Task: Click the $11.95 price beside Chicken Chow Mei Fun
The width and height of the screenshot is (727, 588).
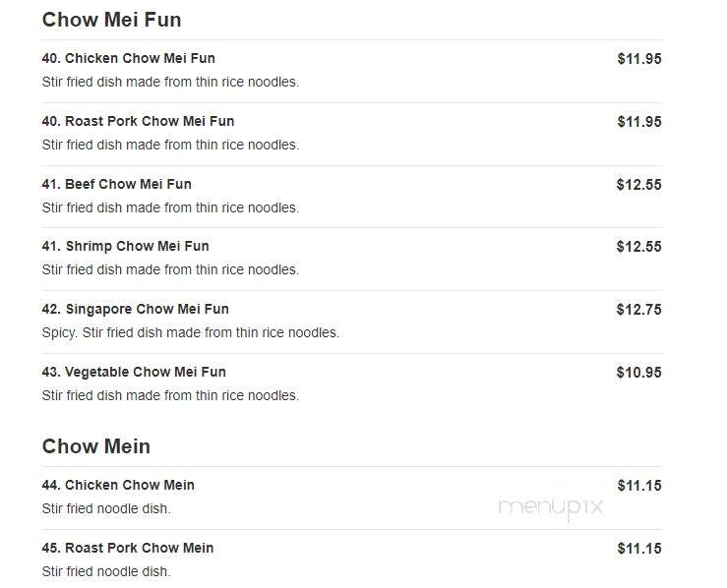Action: (639, 59)
